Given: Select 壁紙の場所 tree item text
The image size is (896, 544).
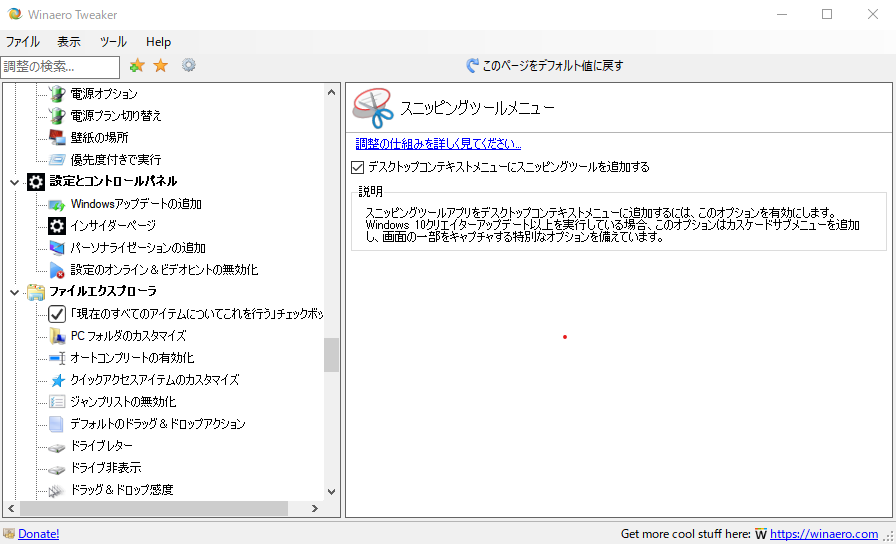Looking at the screenshot, I should pyautogui.click(x=99, y=138).
